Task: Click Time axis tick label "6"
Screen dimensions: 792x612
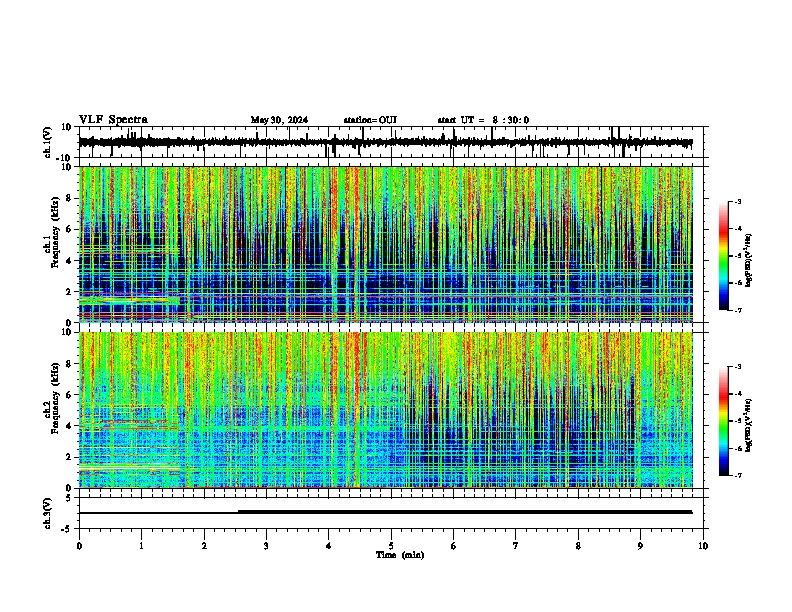Action: 454,546
